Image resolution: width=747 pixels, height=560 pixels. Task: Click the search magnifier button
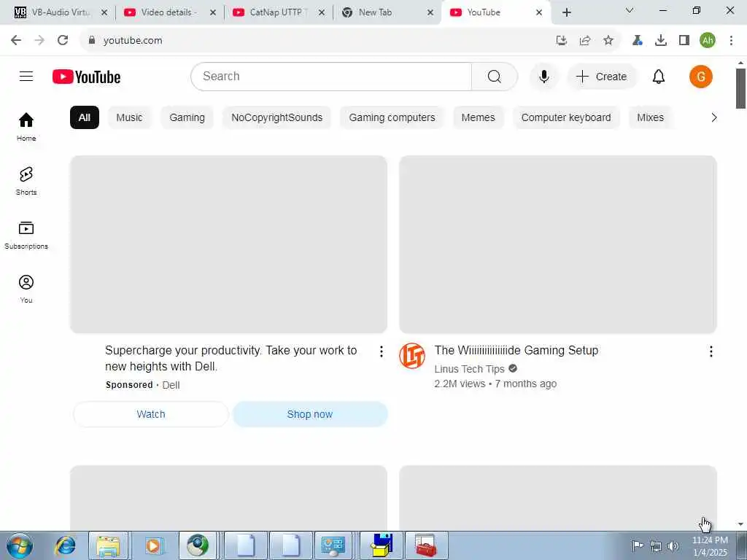494,76
